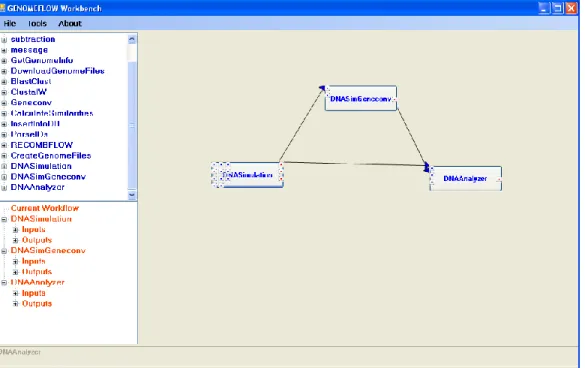Select CalculateSimilarities in the tool list
Screen dimensions: 585x368
pyautogui.click(x=52, y=113)
